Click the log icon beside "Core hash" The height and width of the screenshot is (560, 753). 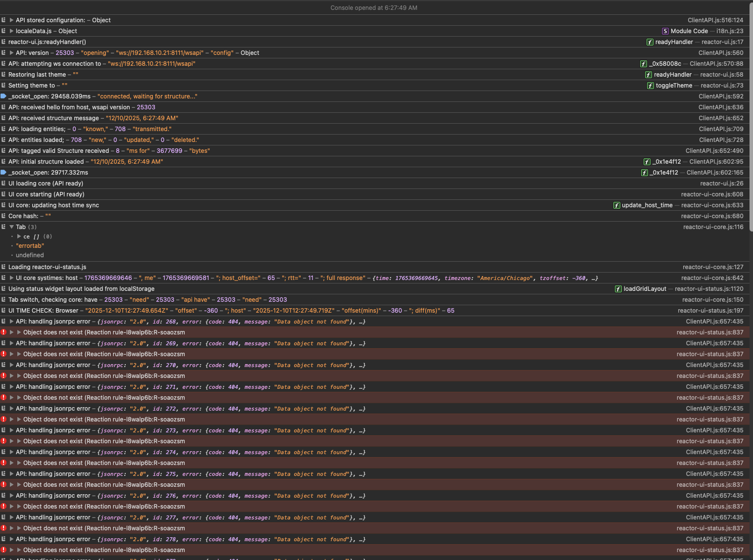point(3,216)
